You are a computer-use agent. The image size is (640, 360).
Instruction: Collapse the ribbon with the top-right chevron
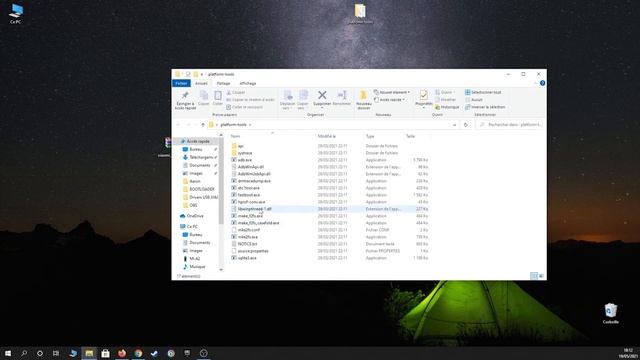point(535,83)
